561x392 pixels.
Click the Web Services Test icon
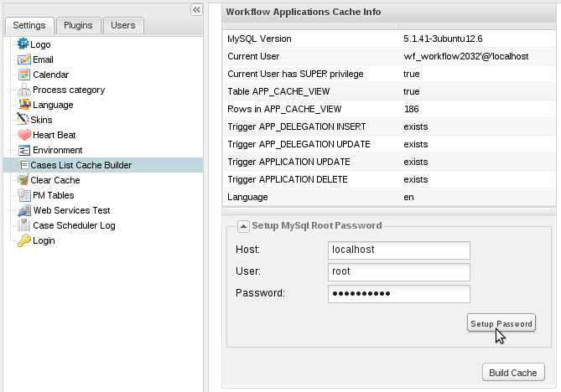pos(24,210)
